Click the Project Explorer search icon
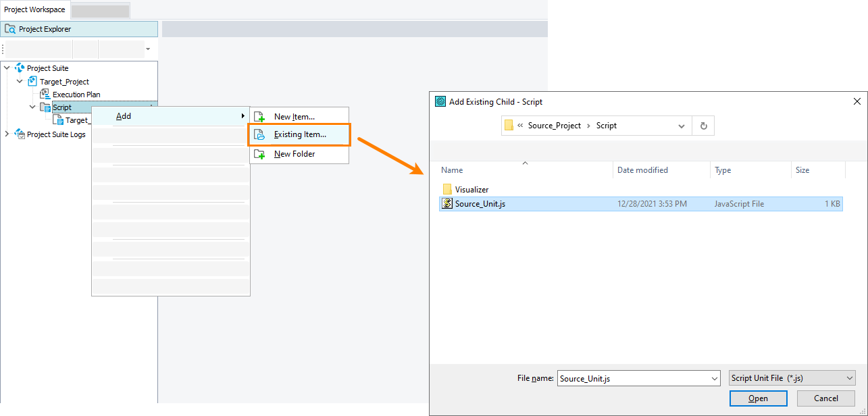 pyautogui.click(x=9, y=28)
